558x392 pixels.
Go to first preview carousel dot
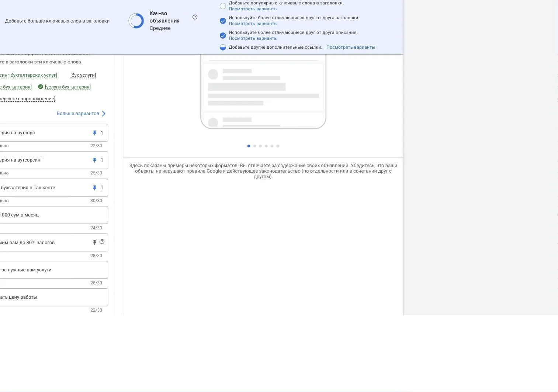[x=249, y=146]
